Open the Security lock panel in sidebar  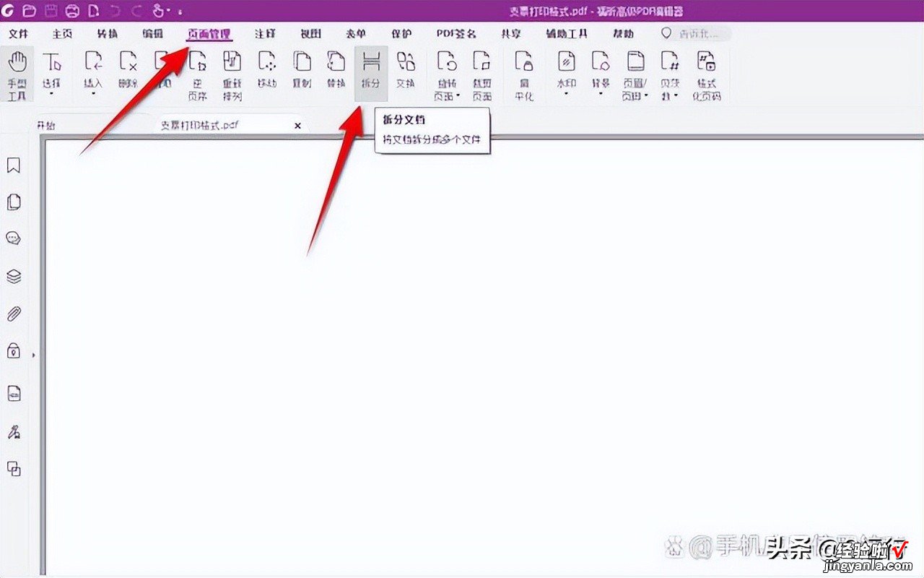13,351
